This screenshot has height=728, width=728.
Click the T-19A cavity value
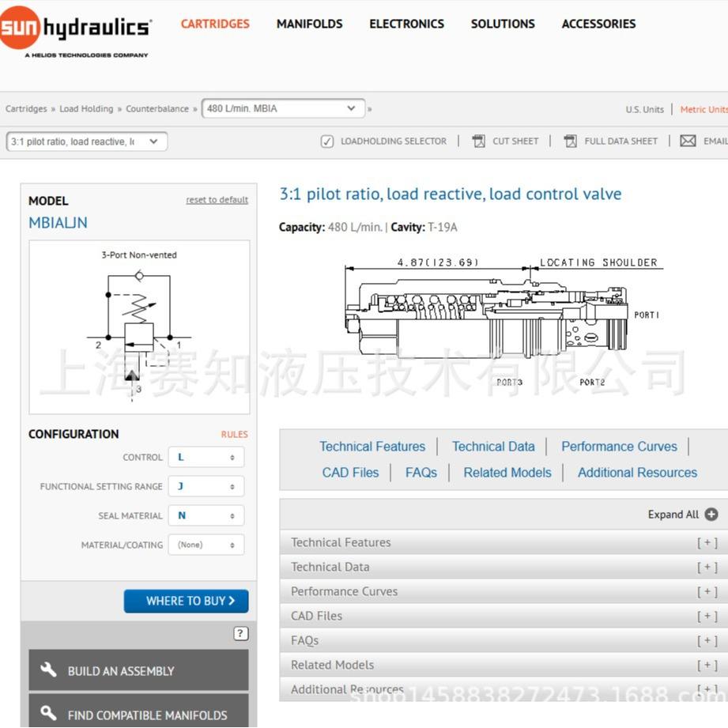click(x=443, y=227)
